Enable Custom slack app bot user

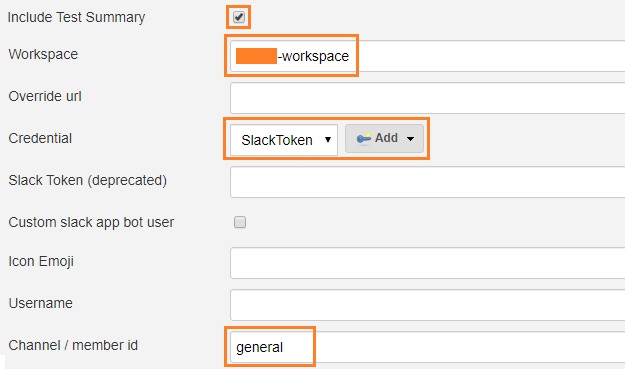tap(240, 222)
